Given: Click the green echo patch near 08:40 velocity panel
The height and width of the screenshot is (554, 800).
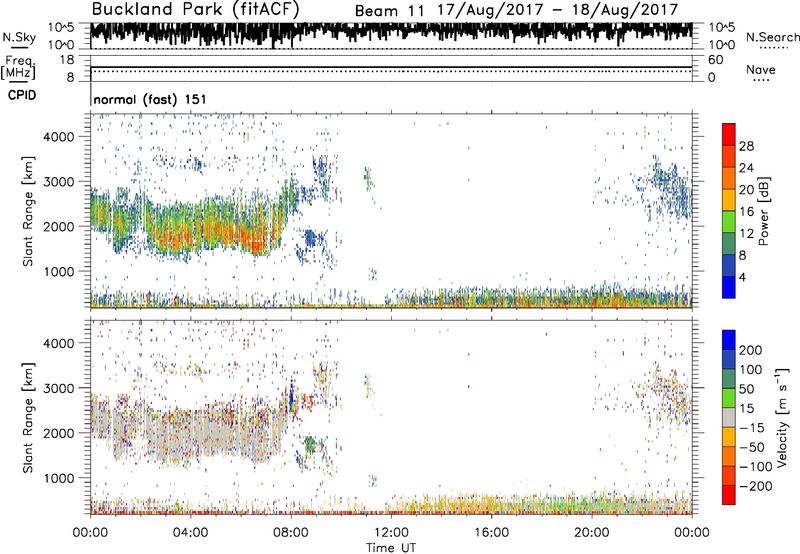Looking at the screenshot, I should (310, 444).
